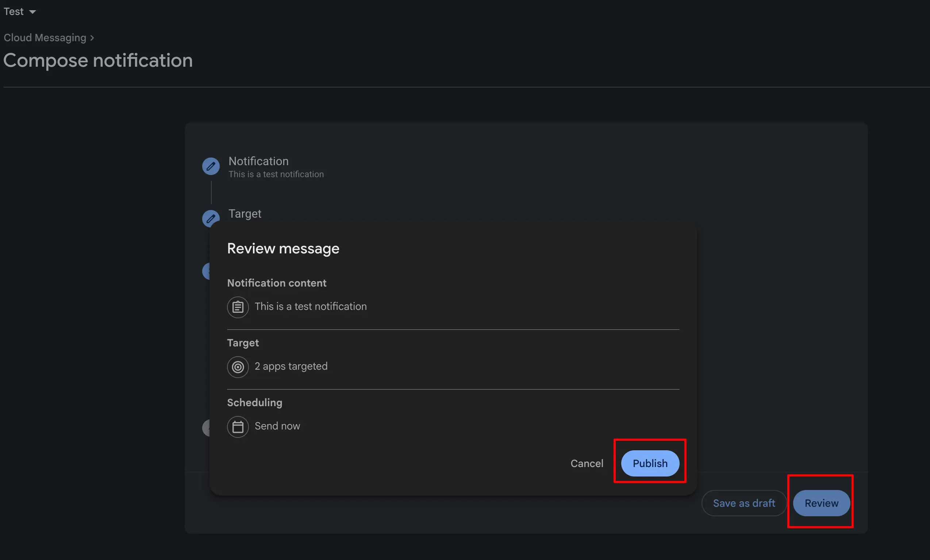The image size is (930, 560).
Task: Cancel the Review message dialog
Action: click(x=587, y=463)
